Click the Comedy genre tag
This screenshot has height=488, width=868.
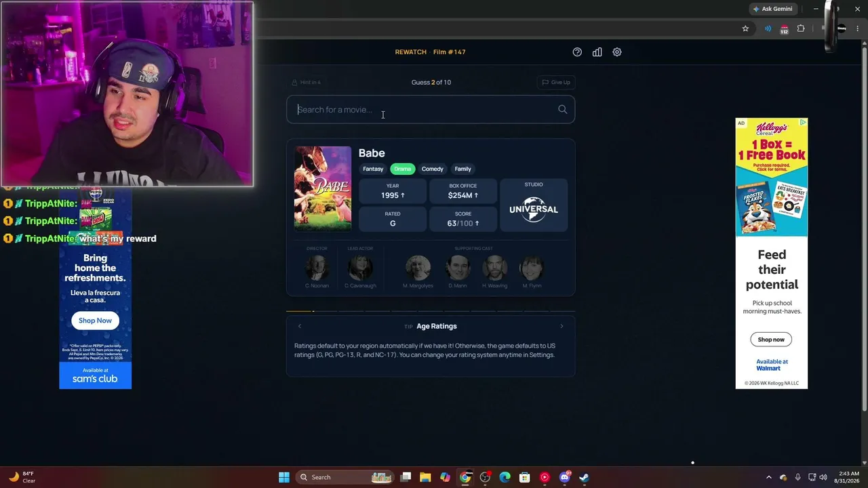[x=433, y=169]
